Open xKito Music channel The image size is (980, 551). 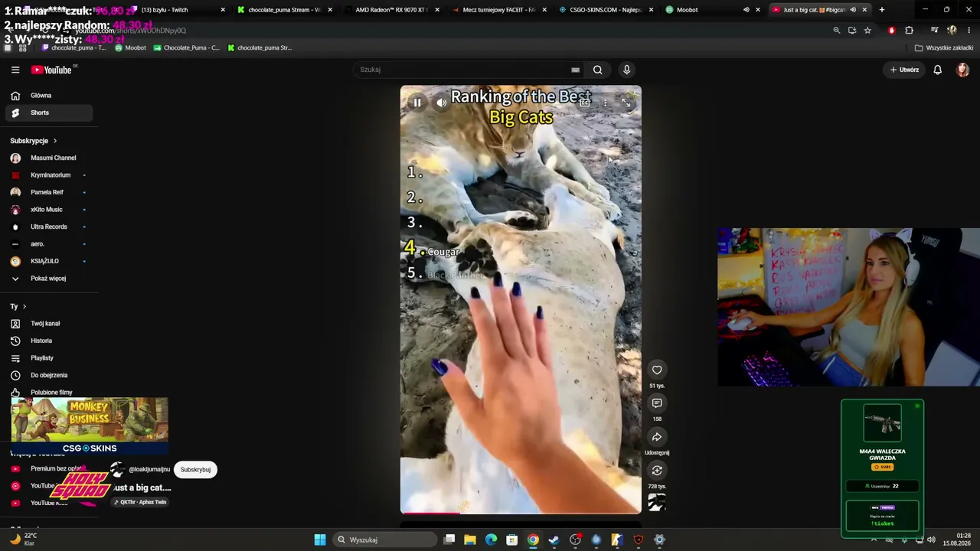50,210
